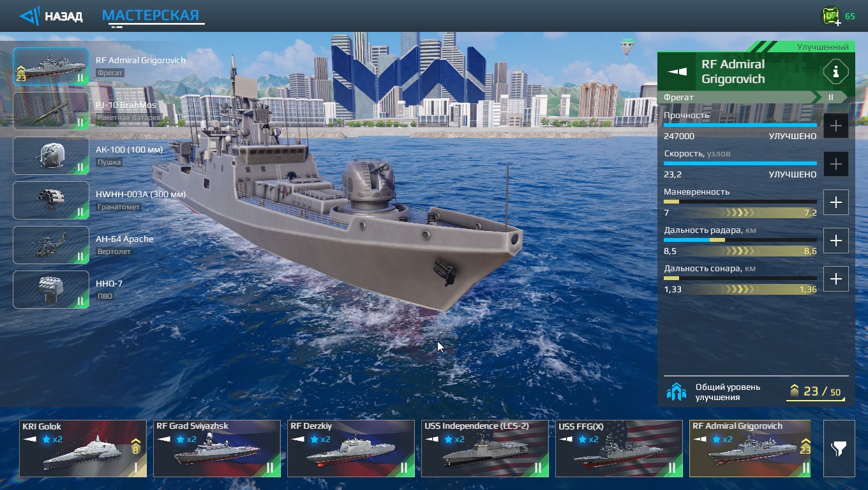Select the PJ-10 BrahMos missile icon
Viewport: 868px width, 490px height.
[51, 111]
